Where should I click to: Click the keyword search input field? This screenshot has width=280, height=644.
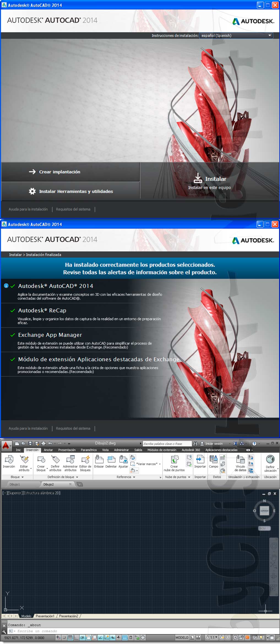point(167,444)
